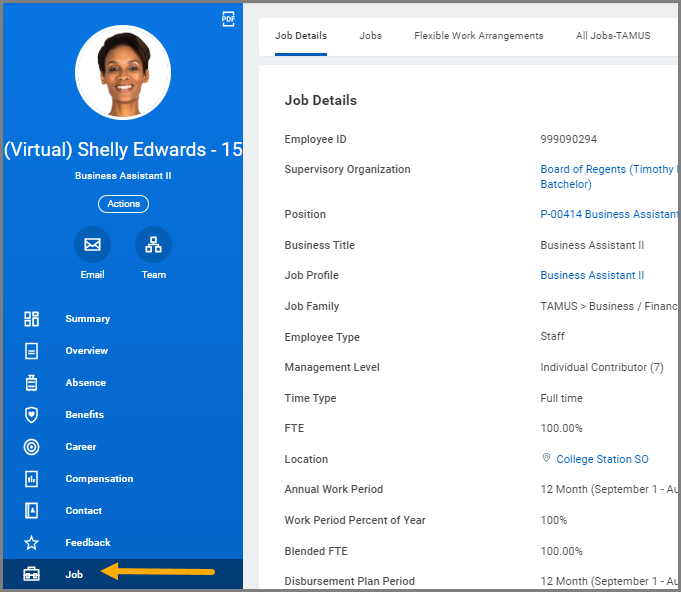Image resolution: width=681 pixels, height=592 pixels.
Task: Select the Compensation sidebar icon
Action: [31, 479]
